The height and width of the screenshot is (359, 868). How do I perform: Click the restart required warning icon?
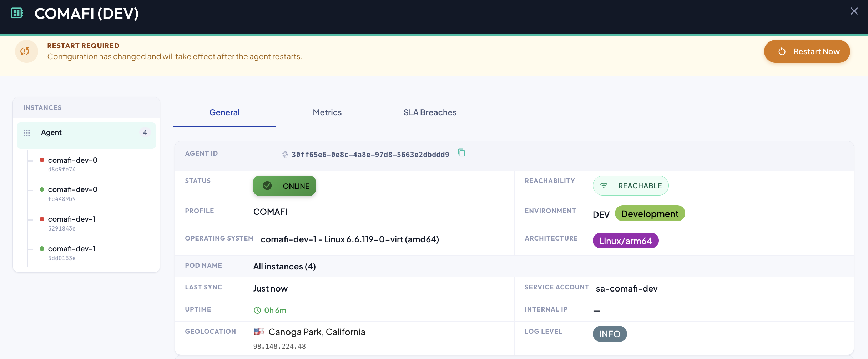(26, 51)
